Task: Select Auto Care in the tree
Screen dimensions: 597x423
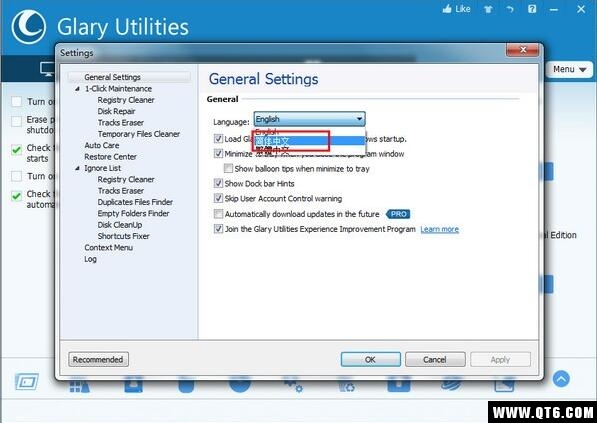Action: coord(102,145)
